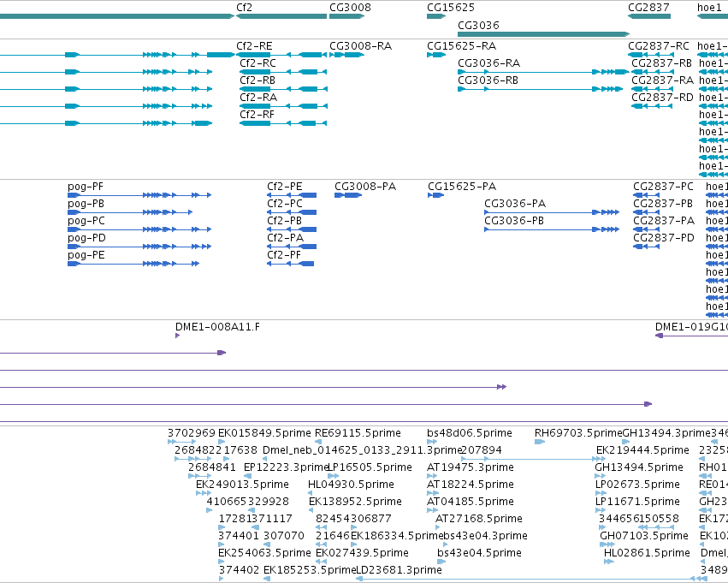This screenshot has width=728, height=583.
Task: Select the bs48d06.5prime EST
Action: 432,442
